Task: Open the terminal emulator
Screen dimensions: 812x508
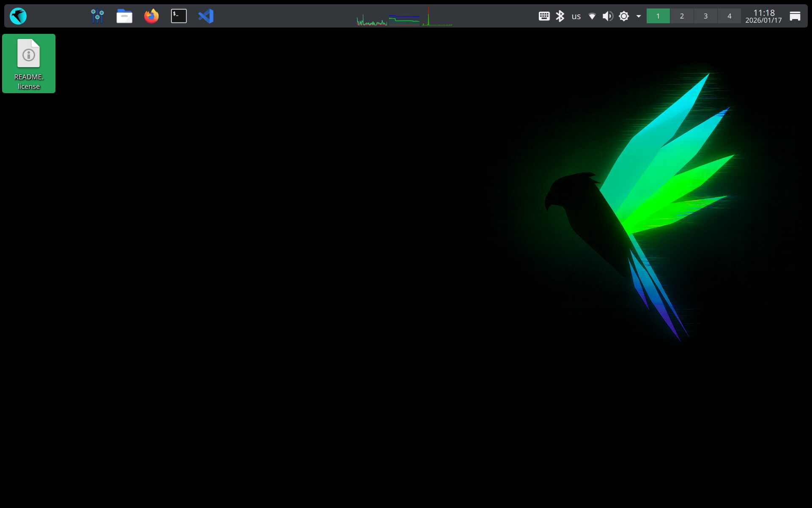Action: (x=178, y=16)
